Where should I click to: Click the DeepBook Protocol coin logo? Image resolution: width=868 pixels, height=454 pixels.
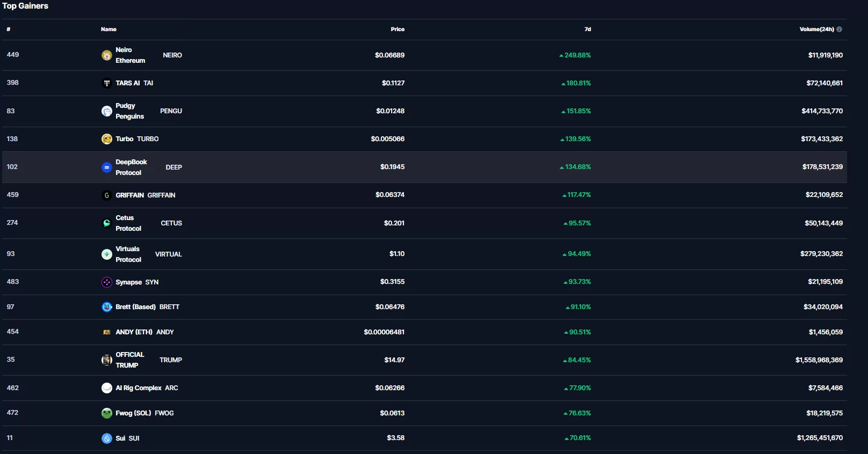[x=107, y=167]
